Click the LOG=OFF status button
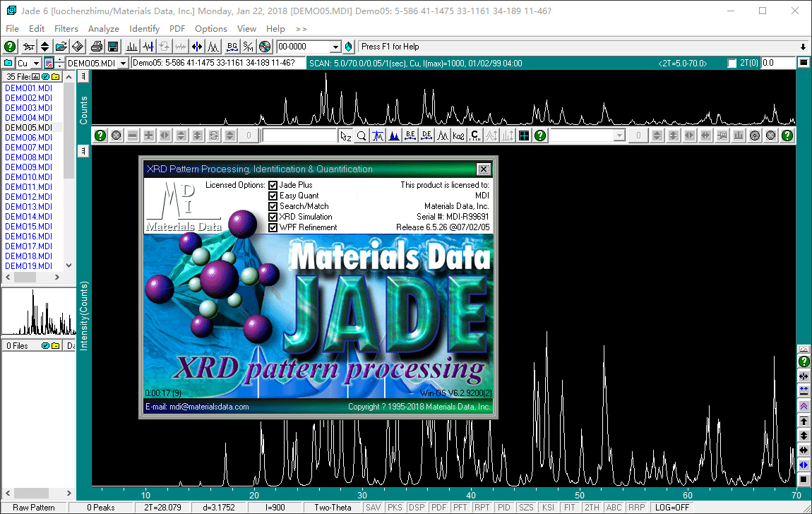This screenshot has width=812, height=514. pyautogui.click(x=672, y=508)
